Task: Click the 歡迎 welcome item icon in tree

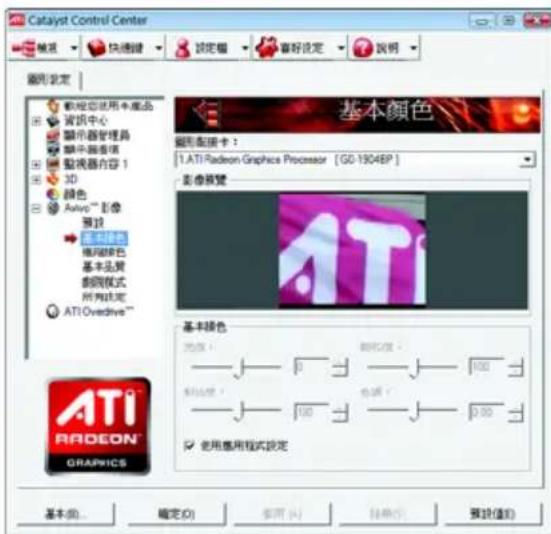Action: pos(53,105)
